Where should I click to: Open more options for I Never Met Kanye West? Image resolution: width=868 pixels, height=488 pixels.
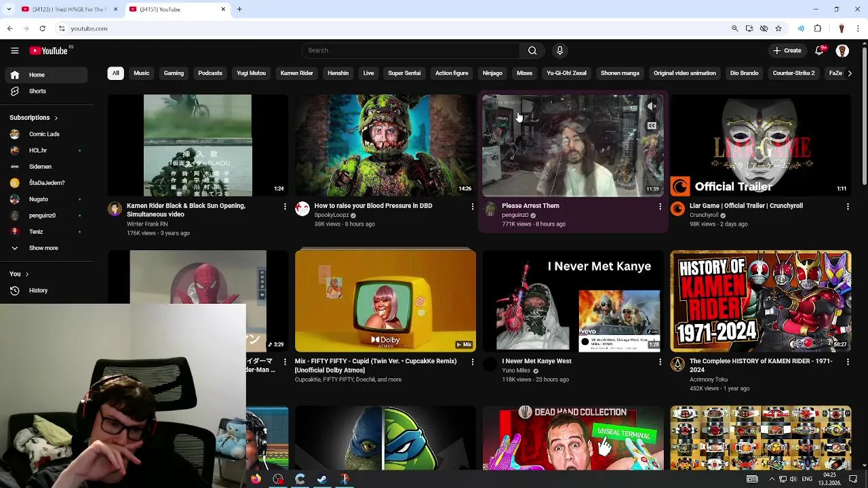tap(660, 362)
